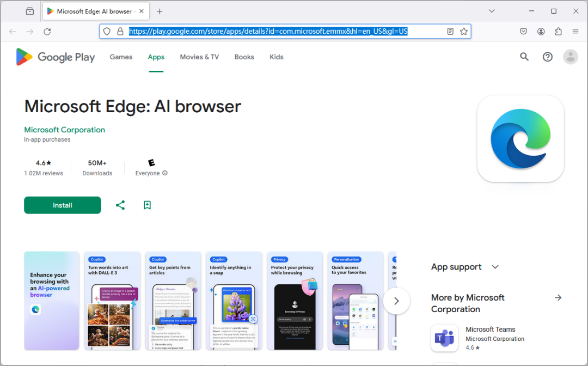This screenshot has height=366, width=588.
Task: Open Microsoft Corporation developer page
Action: [64, 130]
